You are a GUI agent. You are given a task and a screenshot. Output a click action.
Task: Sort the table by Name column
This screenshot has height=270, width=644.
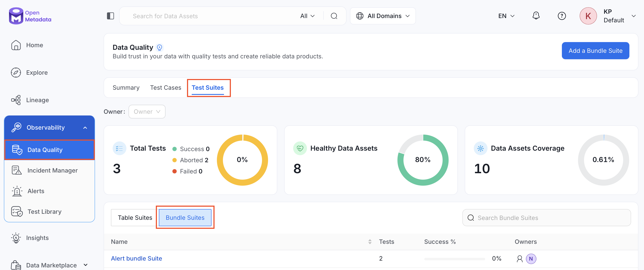coord(370,241)
